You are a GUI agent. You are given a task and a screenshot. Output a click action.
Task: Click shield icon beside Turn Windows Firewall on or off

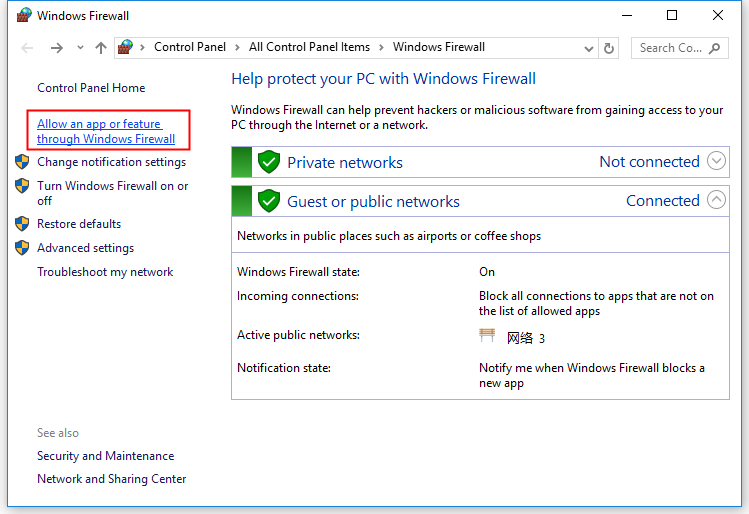22,185
